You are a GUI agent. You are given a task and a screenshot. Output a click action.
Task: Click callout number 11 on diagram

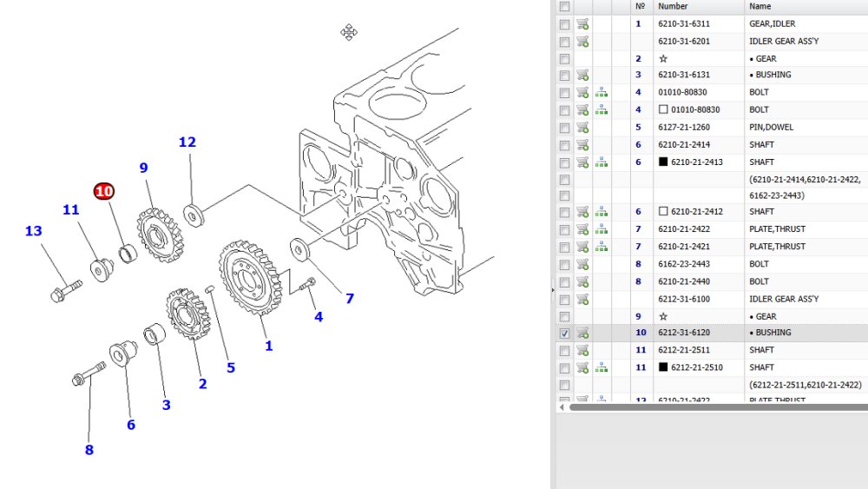pyautogui.click(x=71, y=210)
